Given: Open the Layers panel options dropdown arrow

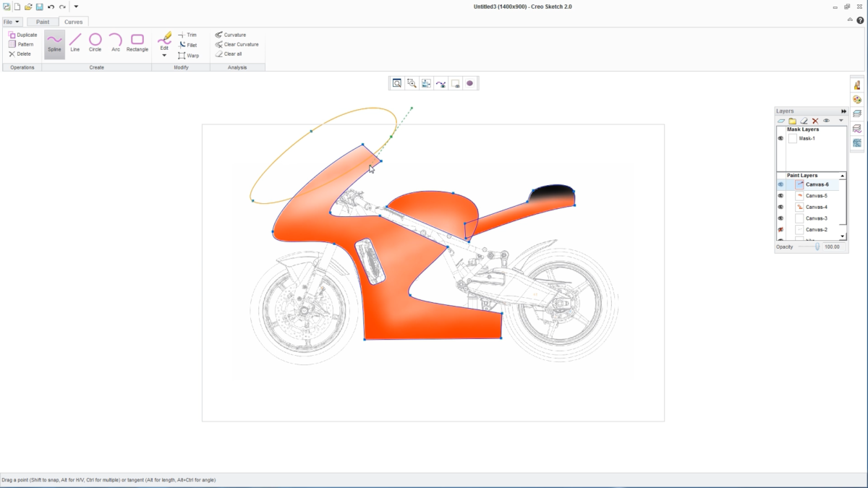Looking at the screenshot, I should (841, 121).
